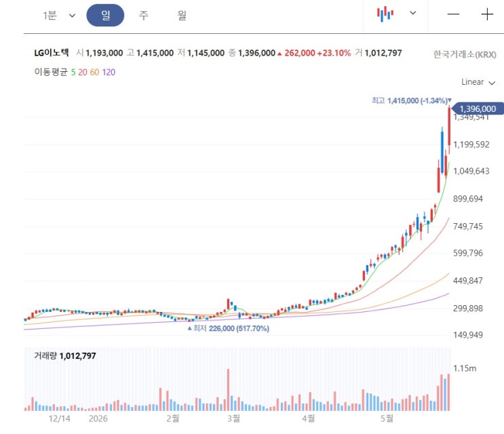Open the 1분 minute interval dropdown

click(59, 15)
